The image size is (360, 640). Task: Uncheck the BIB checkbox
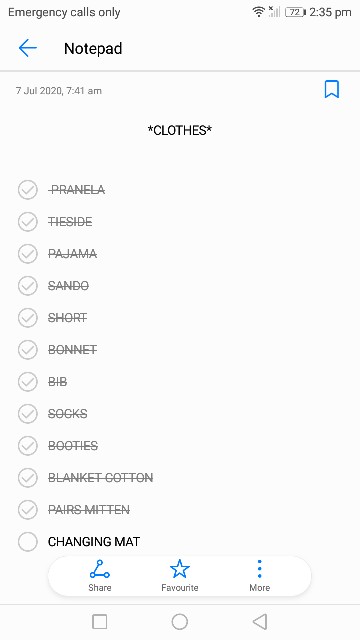click(28, 382)
